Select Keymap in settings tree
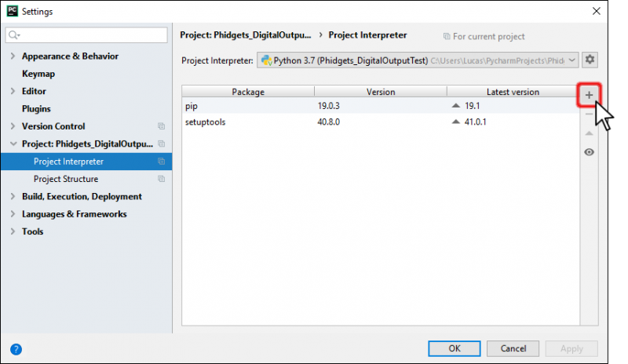Image resolution: width=628 pixels, height=364 pixels. [38, 74]
